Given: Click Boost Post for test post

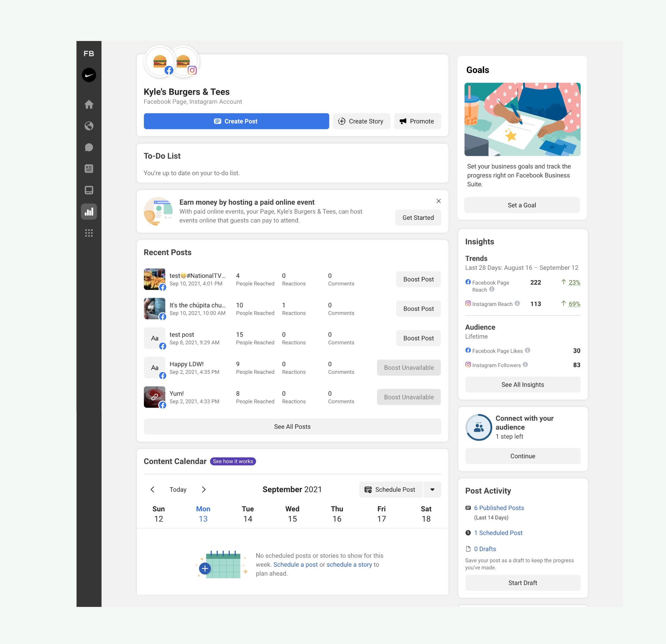Looking at the screenshot, I should coord(418,338).
